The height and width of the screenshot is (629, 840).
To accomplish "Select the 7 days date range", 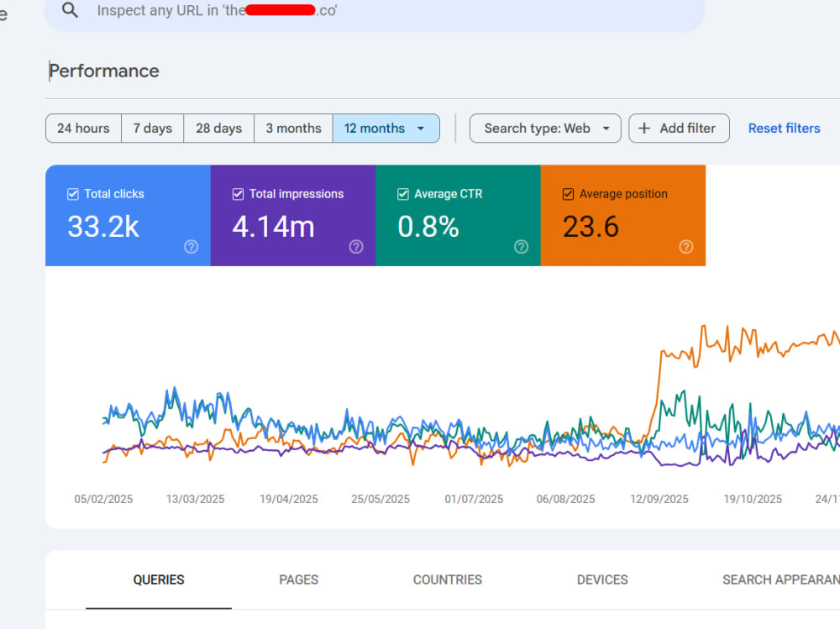I will [153, 128].
